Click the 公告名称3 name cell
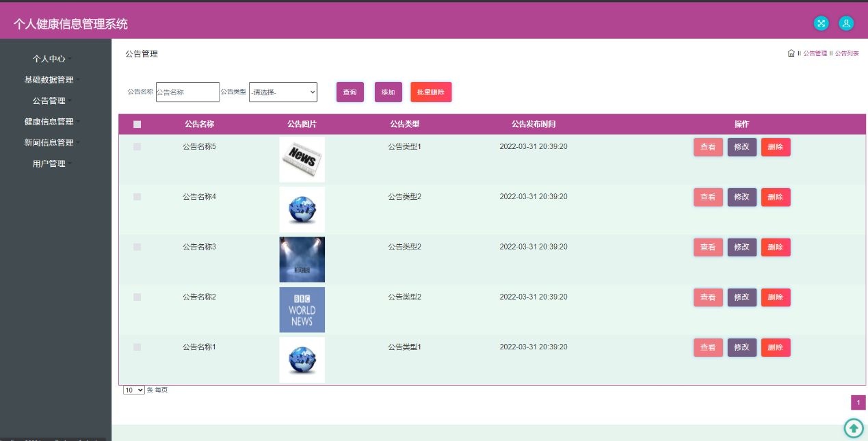 199,247
